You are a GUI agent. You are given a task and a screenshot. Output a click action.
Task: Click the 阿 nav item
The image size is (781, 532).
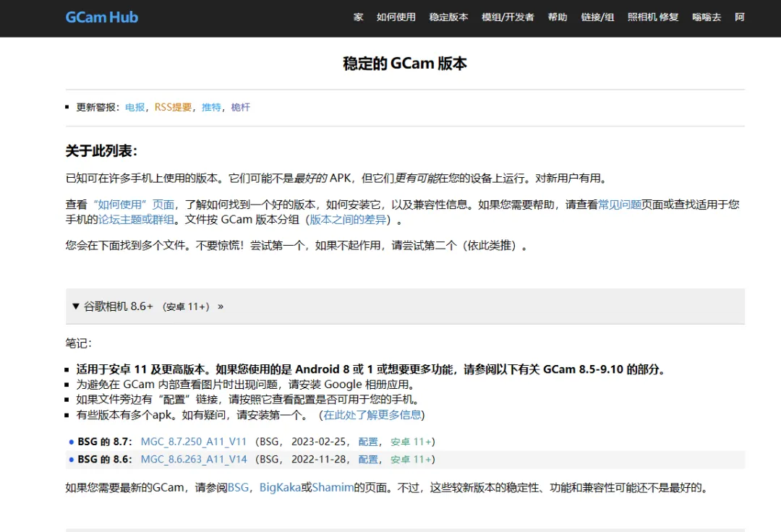point(740,17)
